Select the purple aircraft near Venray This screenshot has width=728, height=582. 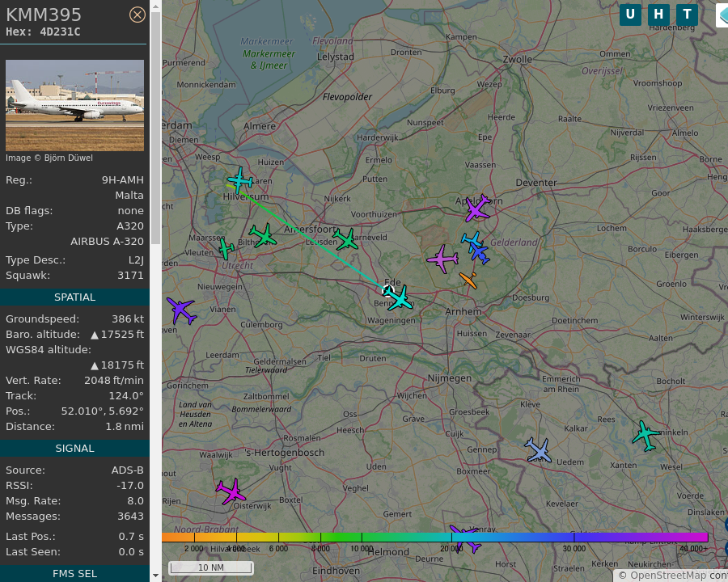[x=466, y=539]
